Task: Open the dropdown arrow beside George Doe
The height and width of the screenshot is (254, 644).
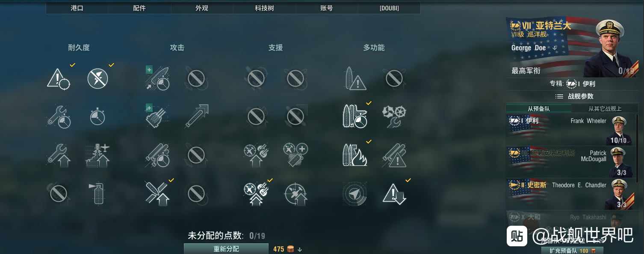Action: click(555, 48)
